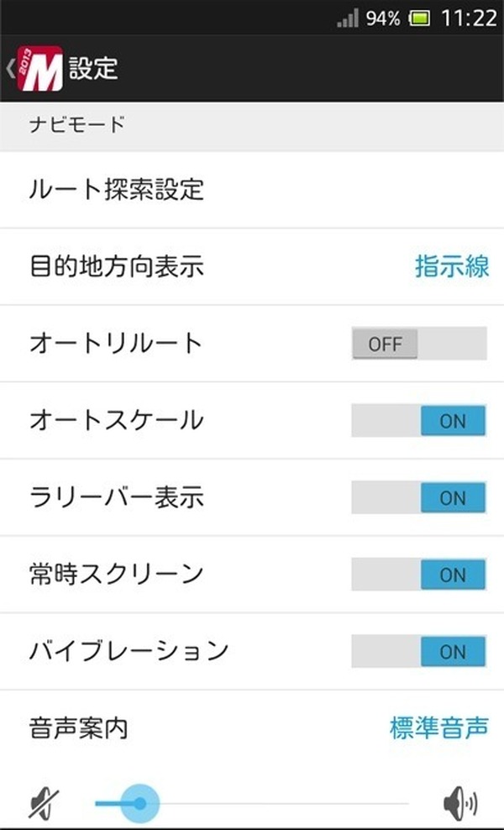Disable the バイブレーション toggle

point(418,651)
